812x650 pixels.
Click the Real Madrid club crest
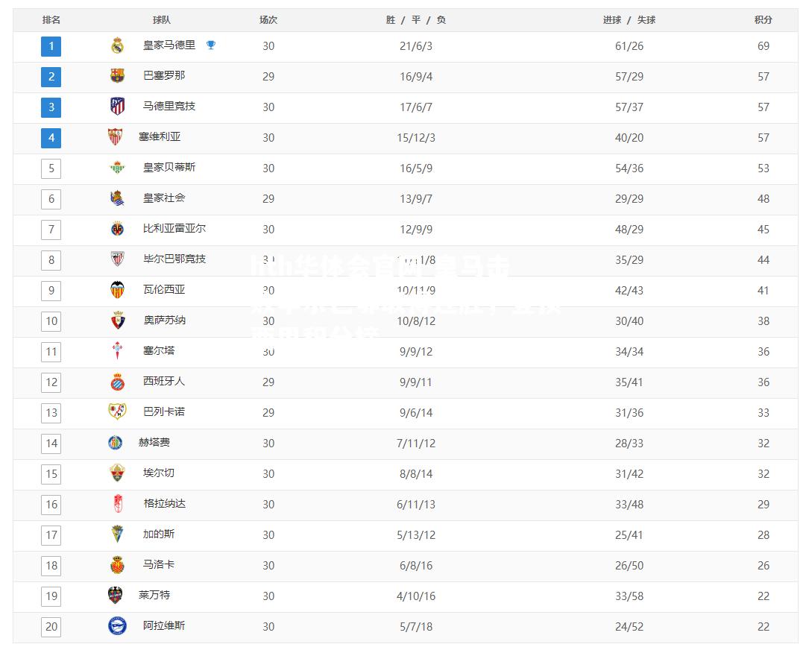coord(118,45)
